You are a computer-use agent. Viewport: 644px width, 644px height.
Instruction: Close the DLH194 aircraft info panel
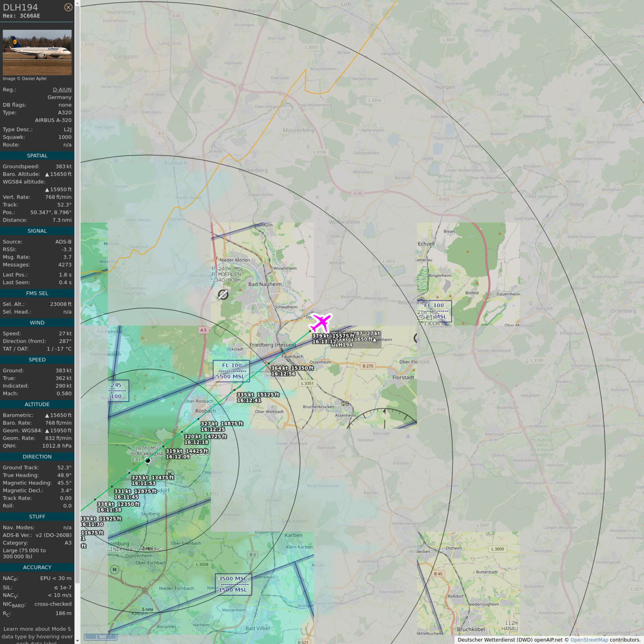coord(68,7)
